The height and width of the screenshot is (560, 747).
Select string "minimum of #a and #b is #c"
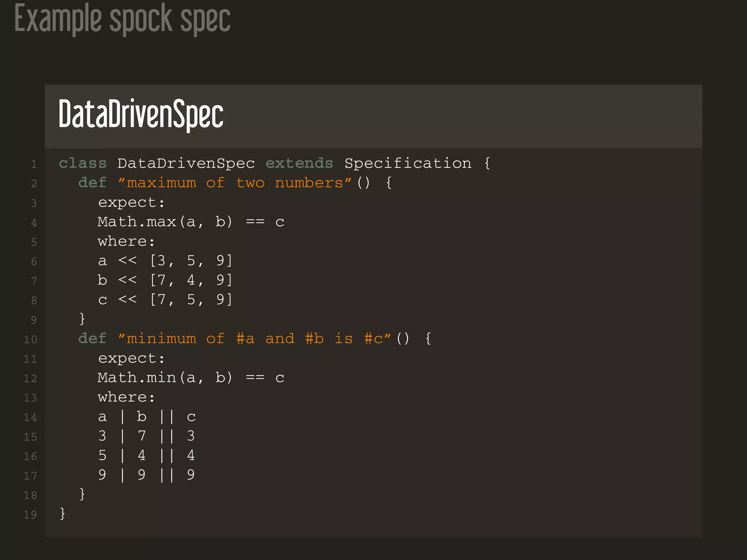(255, 339)
